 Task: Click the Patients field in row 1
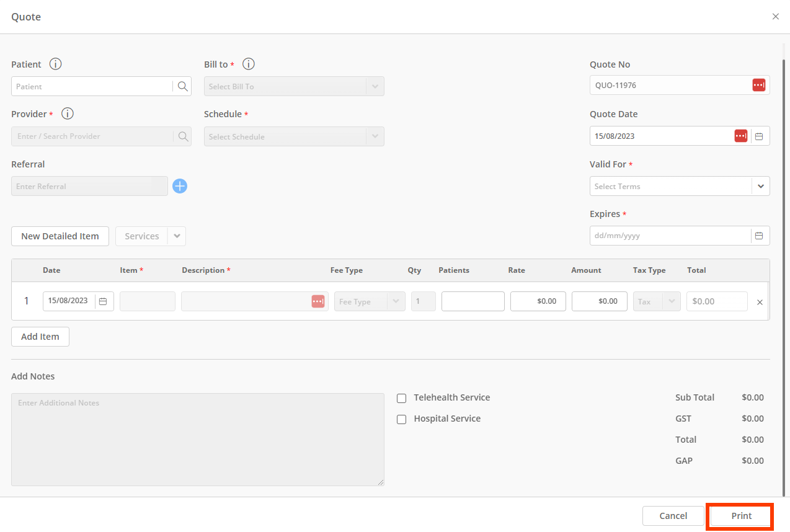coord(473,301)
